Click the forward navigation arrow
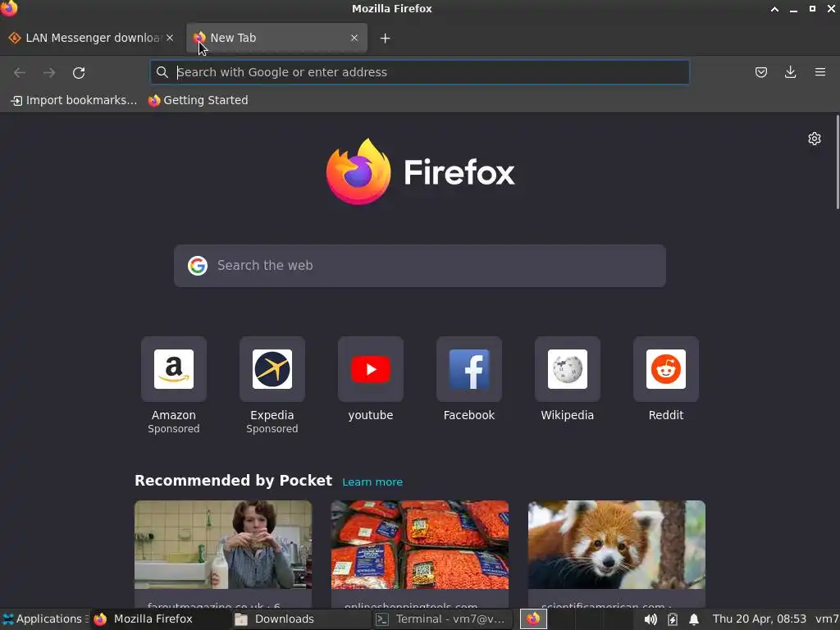Viewport: 840px width, 630px height. click(49, 72)
